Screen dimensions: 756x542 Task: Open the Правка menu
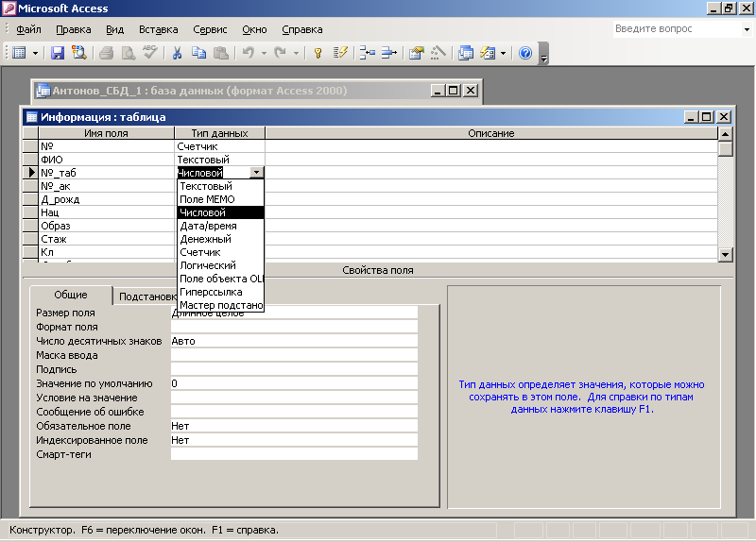[74, 29]
